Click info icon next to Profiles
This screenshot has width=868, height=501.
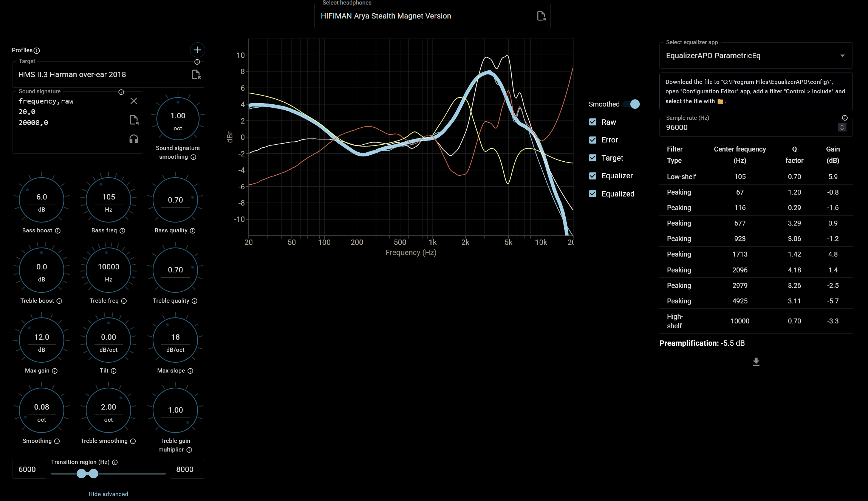pyautogui.click(x=37, y=50)
